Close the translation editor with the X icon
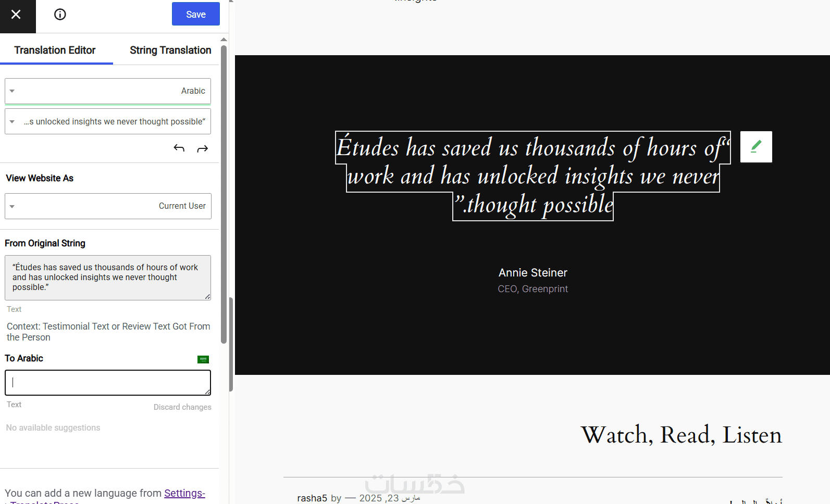 [x=16, y=15]
